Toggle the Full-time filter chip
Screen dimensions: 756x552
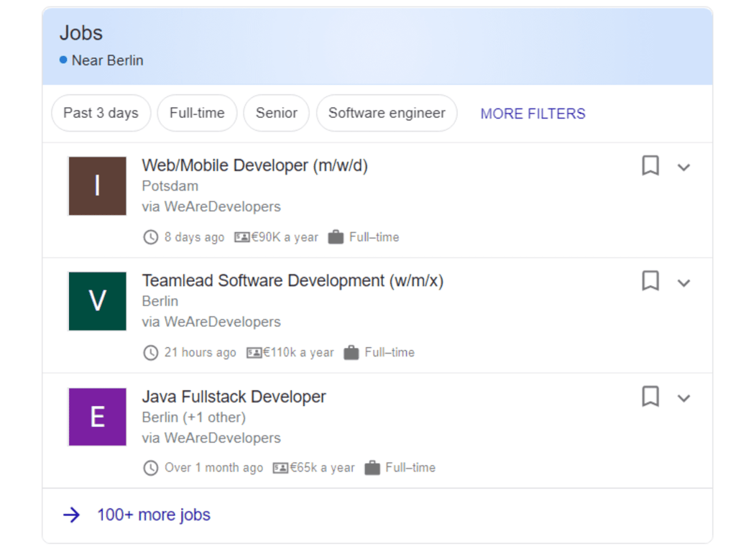coord(197,113)
